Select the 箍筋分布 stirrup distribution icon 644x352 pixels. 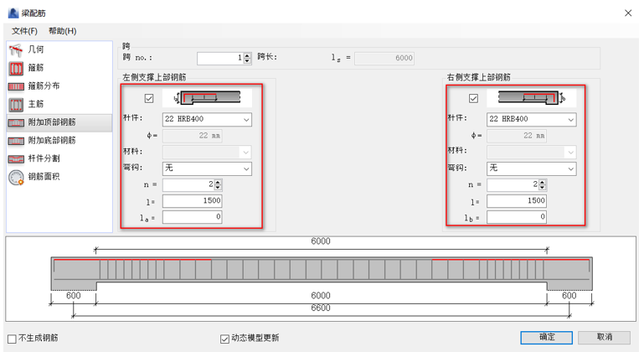(15, 86)
